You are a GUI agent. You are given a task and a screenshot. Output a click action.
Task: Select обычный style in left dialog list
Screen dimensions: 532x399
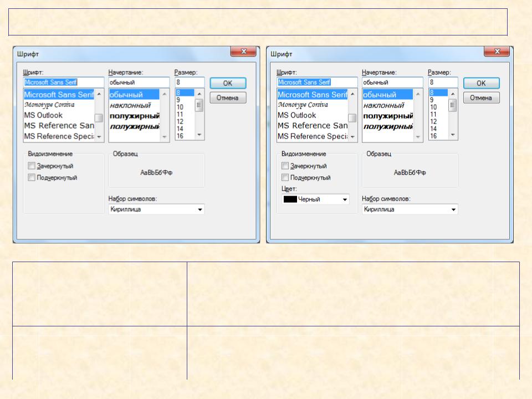point(134,95)
